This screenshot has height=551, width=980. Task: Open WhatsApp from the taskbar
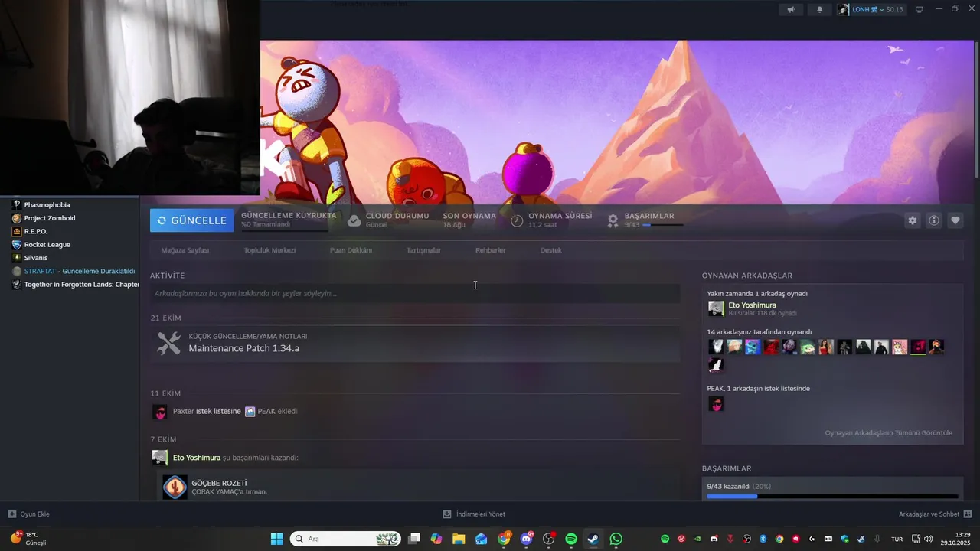point(616,539)
